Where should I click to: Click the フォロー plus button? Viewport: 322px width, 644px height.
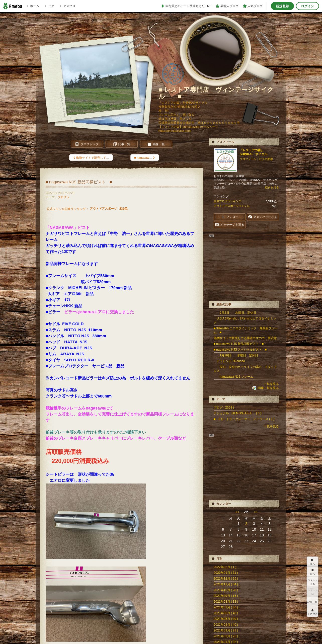pos(229,217)
